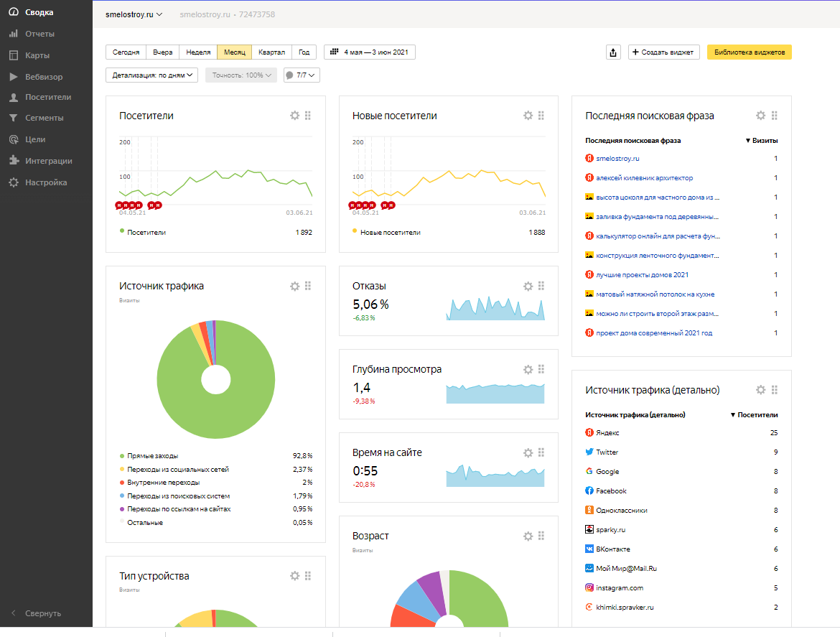Screen dimensions: 840x637
Task: Toggle Прямые заходы legend entry
Action: tap(152, 456)
